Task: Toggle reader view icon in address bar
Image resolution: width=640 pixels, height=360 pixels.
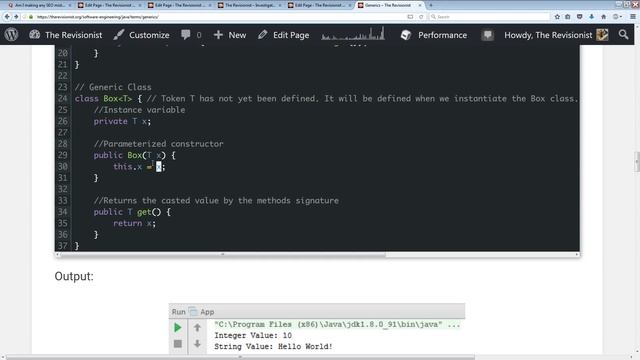Action: tap(410, 17)
